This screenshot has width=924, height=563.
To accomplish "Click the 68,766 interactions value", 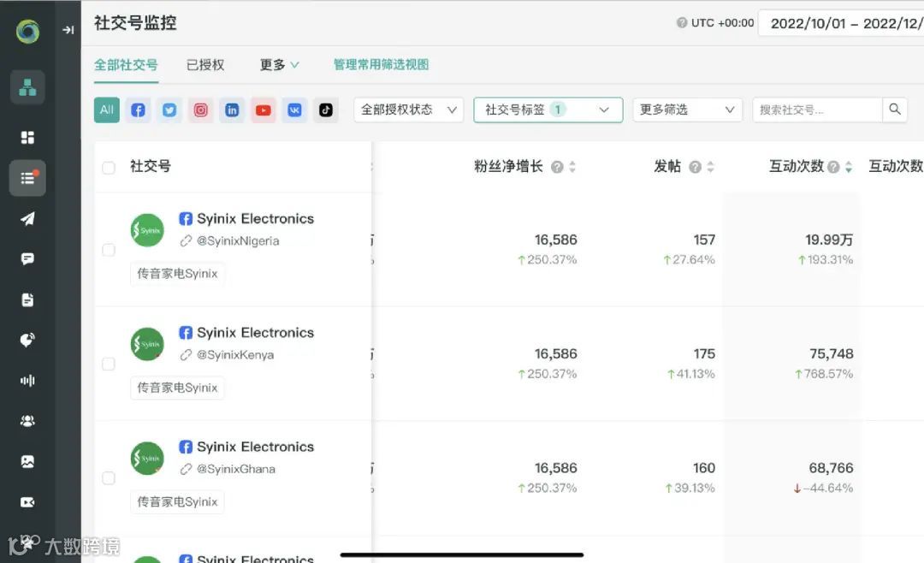I will [x=831, y=468].
